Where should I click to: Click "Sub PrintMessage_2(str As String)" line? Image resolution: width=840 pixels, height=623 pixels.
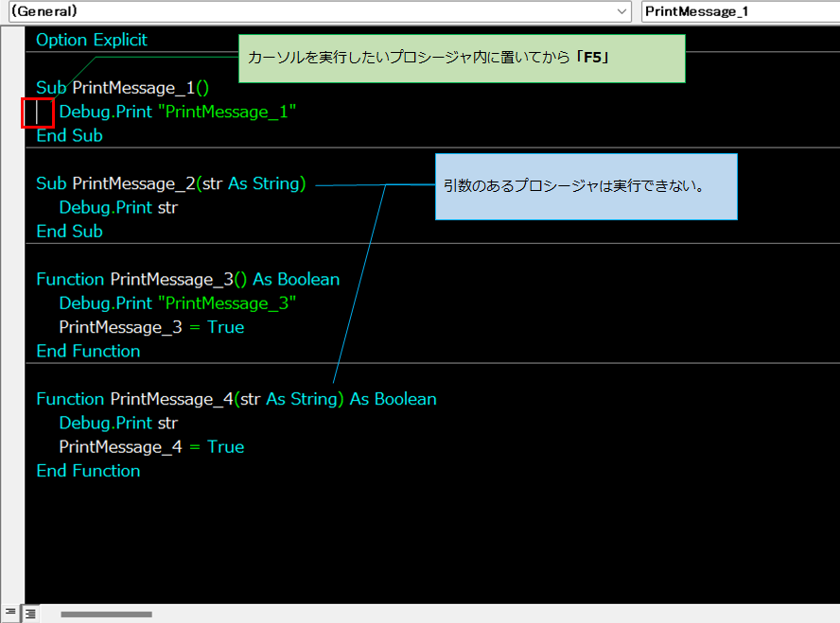(x=171, y=183)
